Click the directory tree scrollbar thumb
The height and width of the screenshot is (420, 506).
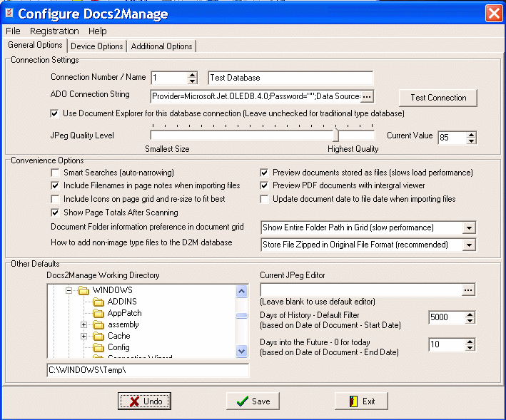[242, 316]
